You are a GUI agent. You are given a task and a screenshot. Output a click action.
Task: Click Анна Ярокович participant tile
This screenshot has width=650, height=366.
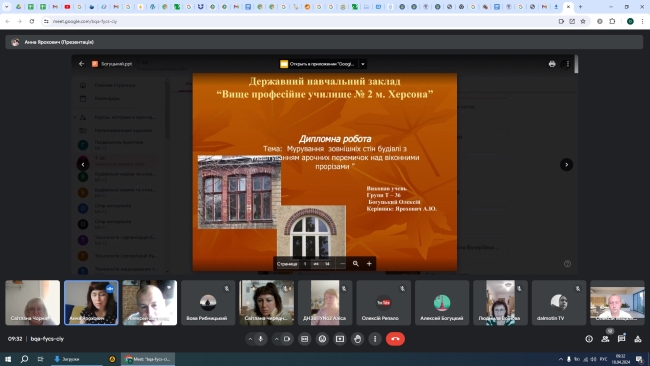(91, 303)
